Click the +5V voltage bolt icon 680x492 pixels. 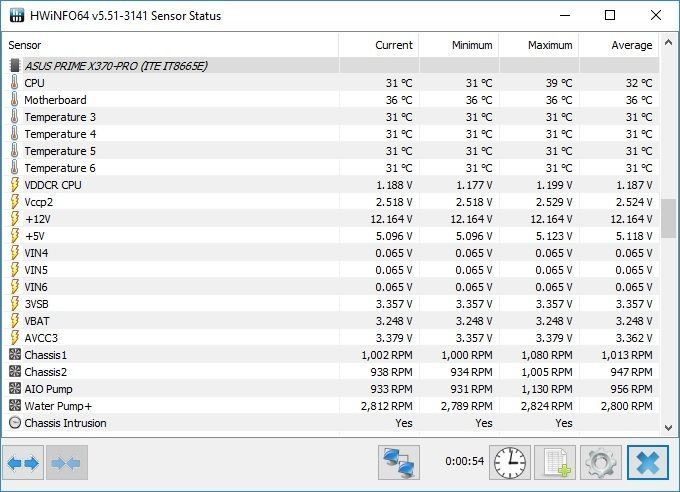15,236
